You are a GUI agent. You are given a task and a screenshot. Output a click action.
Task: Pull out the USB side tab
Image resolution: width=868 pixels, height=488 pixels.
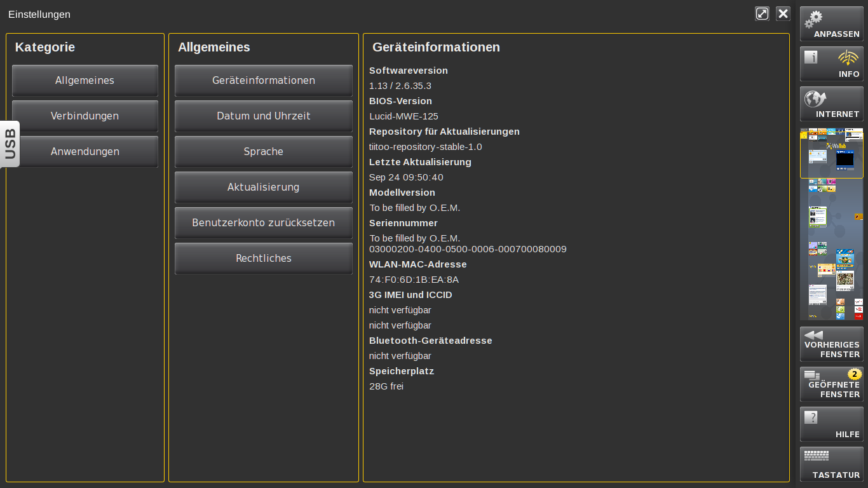pos(10,144)
